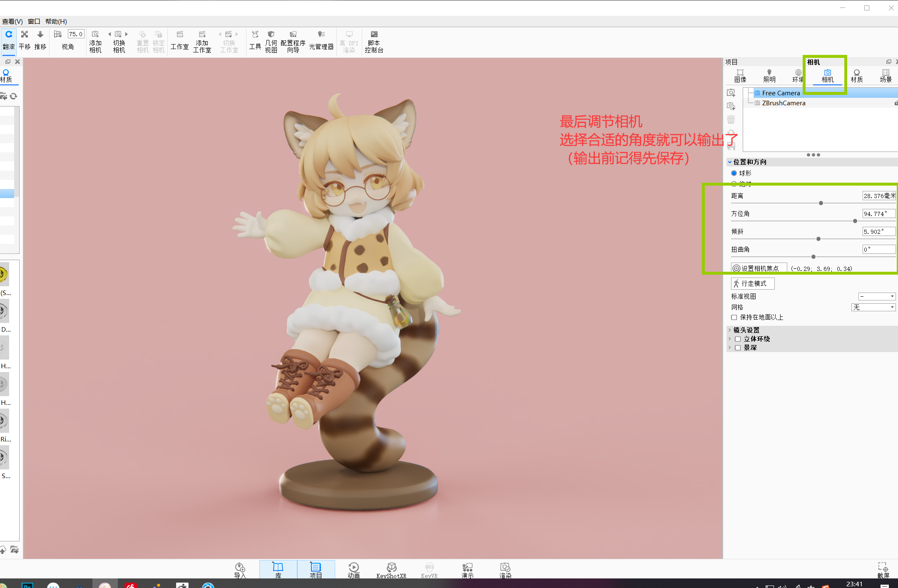The image size is (898, 588).
Task: Click the Render (渲染) icon in bottom bar
Action: point(505,570)
